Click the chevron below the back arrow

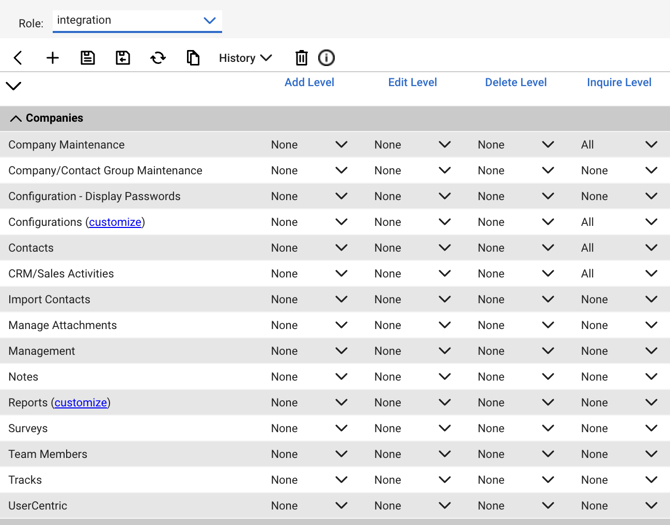[14, 86]
